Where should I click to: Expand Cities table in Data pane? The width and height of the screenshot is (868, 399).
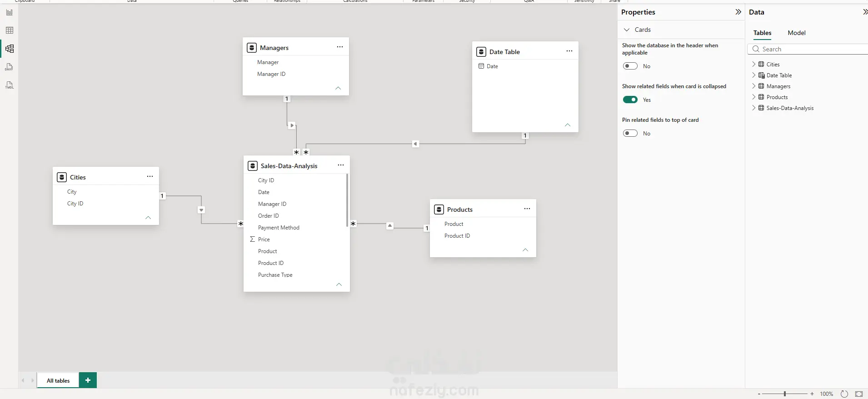pos(754,64)
